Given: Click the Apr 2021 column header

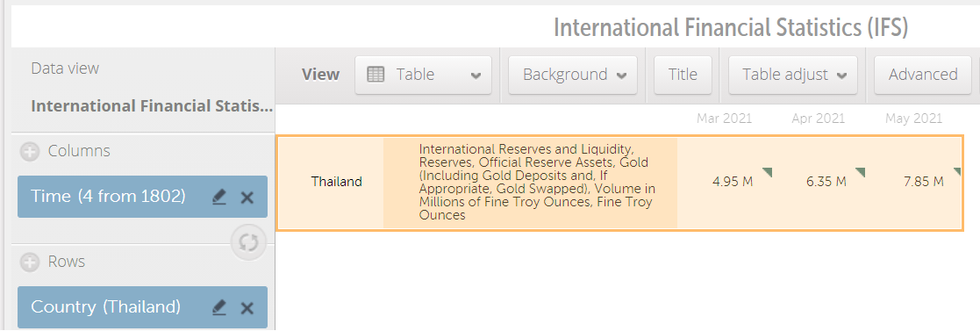Looking at the screenshot, I should 818,119.
